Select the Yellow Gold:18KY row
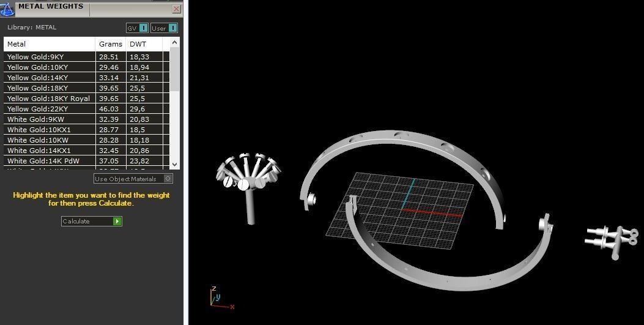Image resolution: width=644 pixels, height=325 pixels. pyautogui.click(x=87, y=88)
